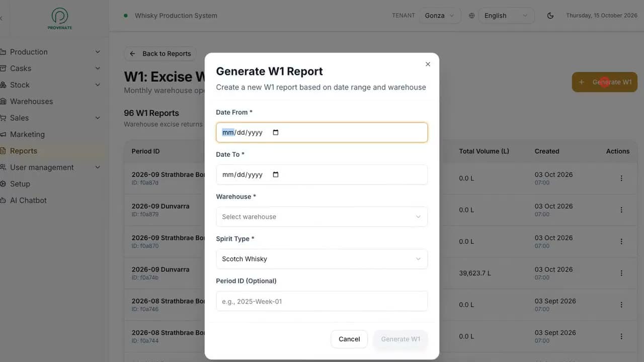Open the Select warehouse dropdown
The height and width of the screenshot is (362, 644).
tap(321, 217)
